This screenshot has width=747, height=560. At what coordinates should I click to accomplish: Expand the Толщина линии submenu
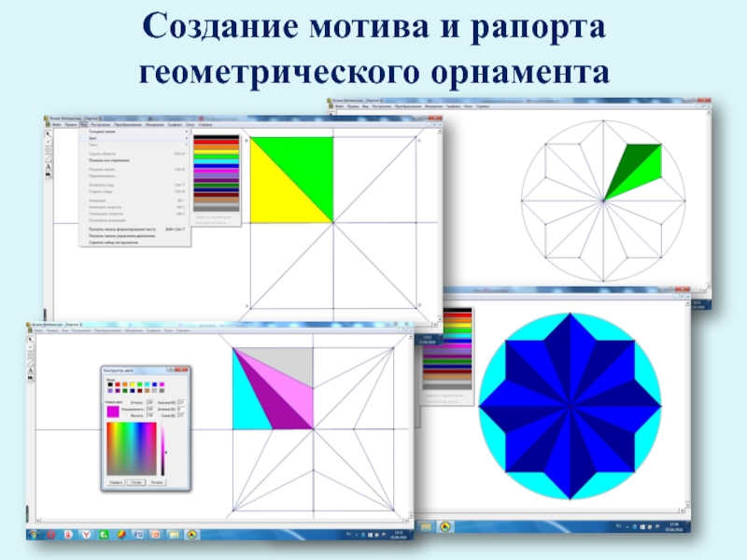pos(134,132)
